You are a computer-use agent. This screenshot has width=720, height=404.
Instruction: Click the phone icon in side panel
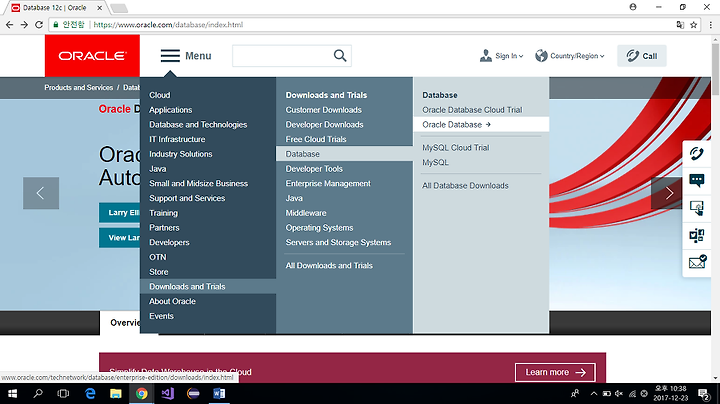pos(697,153)
